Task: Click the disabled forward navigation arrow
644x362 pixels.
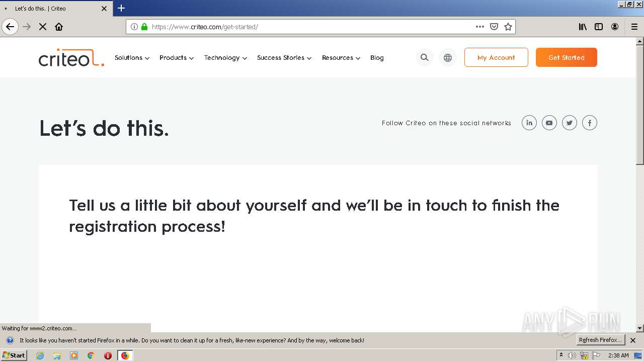Action: [27, 27]
